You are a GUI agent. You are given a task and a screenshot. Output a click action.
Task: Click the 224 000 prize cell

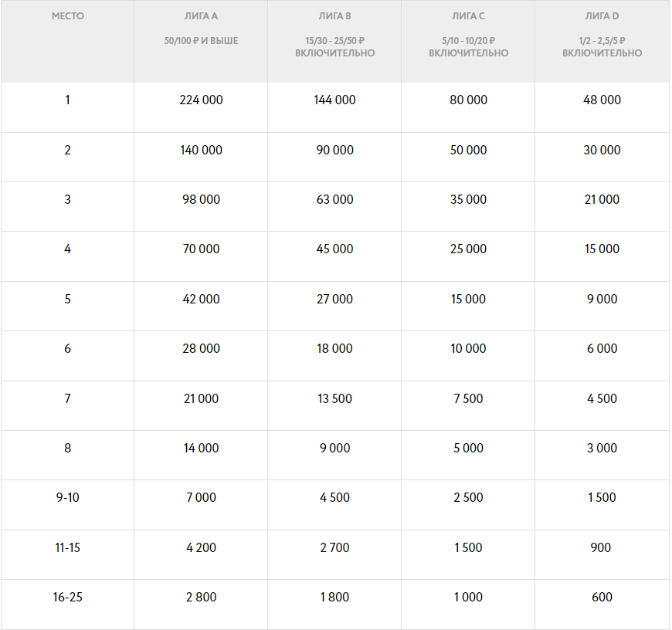pos(201,100)
